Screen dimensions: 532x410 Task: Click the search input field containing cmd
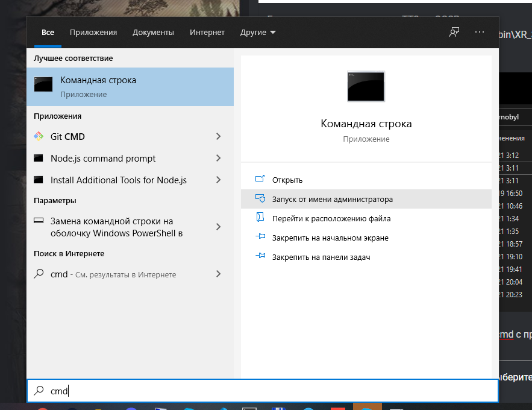coord(271,391)
